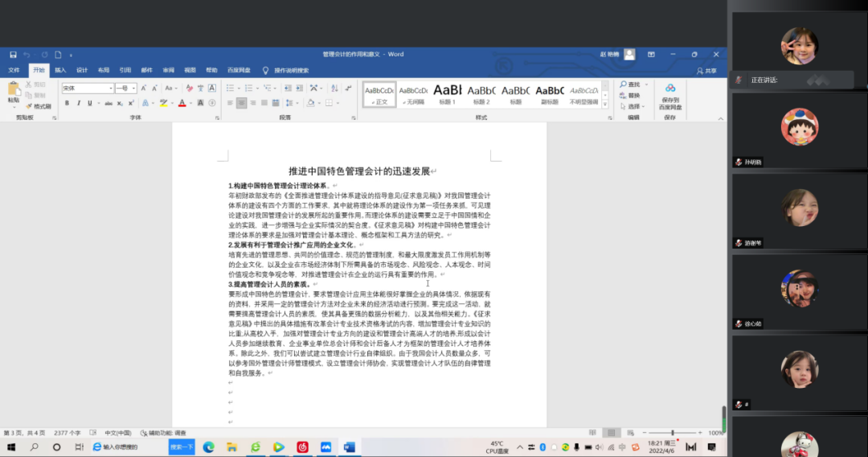Apply the 标题 1 heading style
This screenshot has height=457, width=868.
pyautogui.click(x=448, y=93)
